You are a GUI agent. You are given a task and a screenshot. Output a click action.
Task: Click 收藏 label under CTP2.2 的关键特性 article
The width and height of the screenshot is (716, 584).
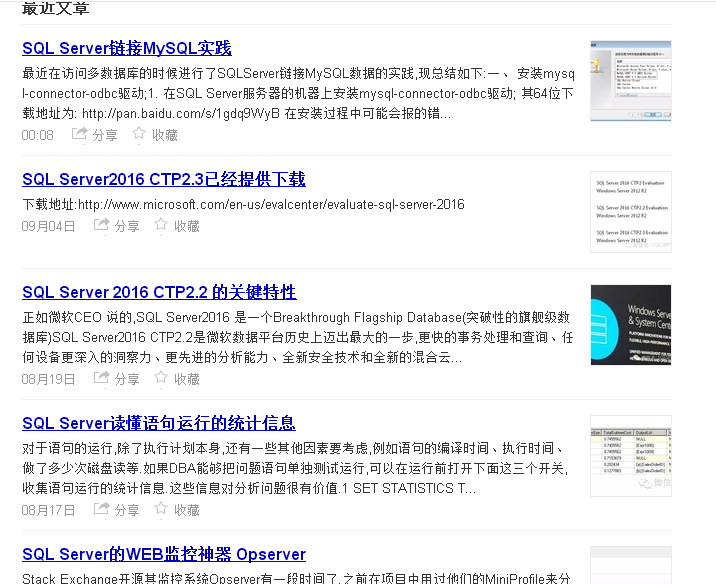pyautogui.click(x=187, y=379)
